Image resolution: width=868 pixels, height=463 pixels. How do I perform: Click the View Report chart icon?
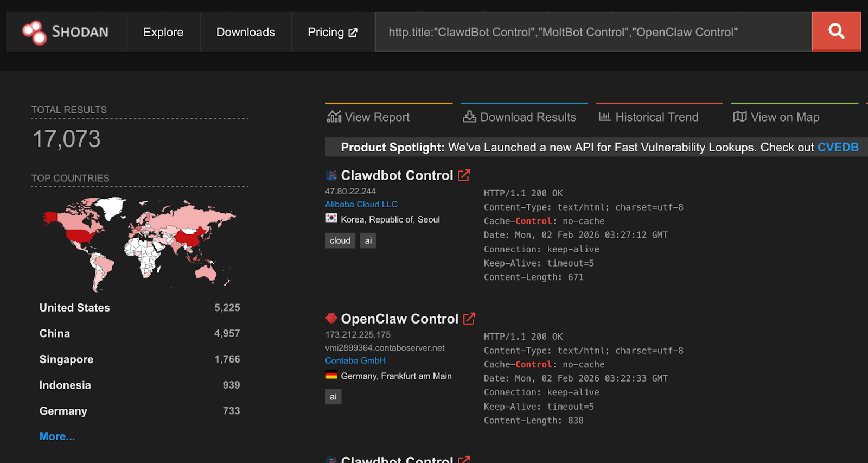tap(334, 117)
